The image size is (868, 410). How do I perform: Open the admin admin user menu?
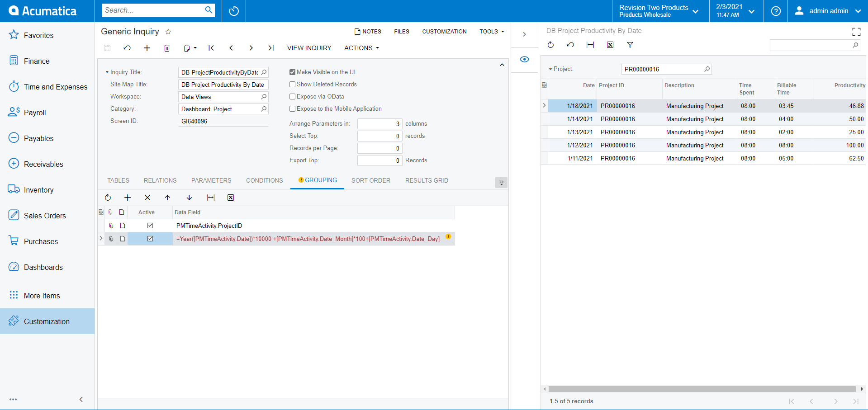(828, 11)
